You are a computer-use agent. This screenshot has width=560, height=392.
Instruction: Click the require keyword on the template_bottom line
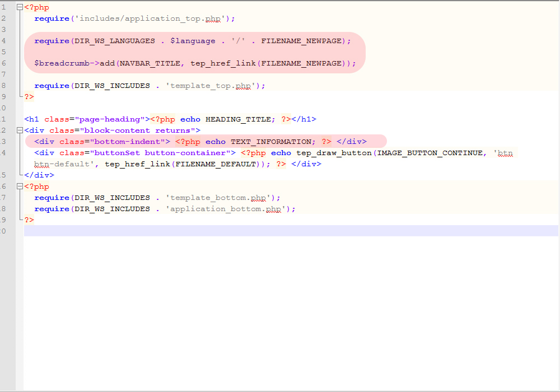pos(52,198)
